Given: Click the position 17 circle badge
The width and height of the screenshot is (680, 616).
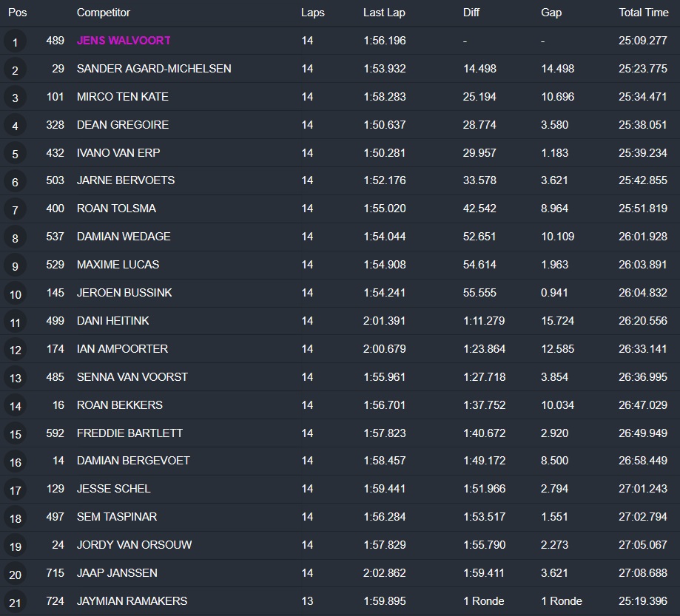Looking at the screenshot, I should click(15, 490).
